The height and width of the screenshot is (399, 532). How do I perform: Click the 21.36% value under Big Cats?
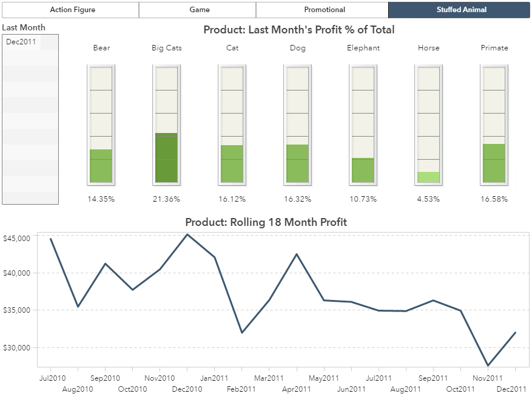pos(166,199)
